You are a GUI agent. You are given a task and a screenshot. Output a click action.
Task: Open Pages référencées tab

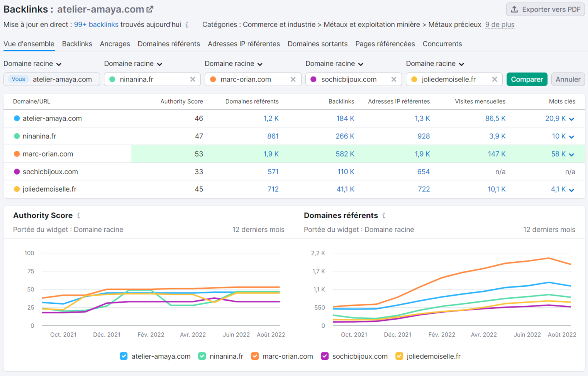(x=385, y=44)
